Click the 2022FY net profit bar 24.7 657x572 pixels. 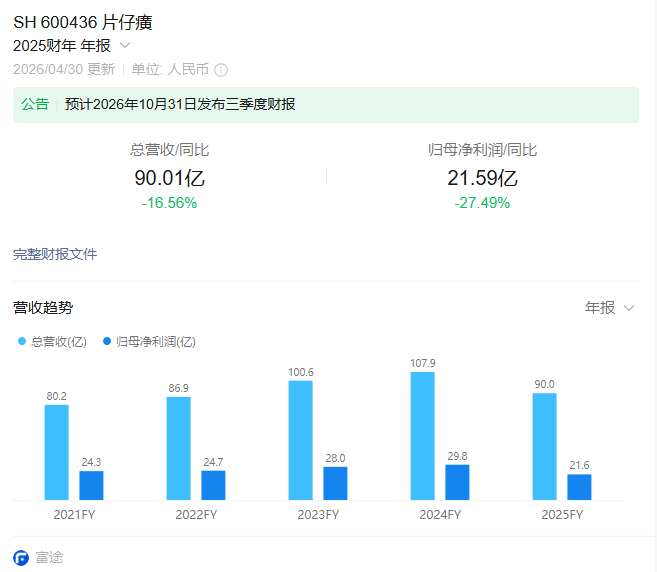213,485
